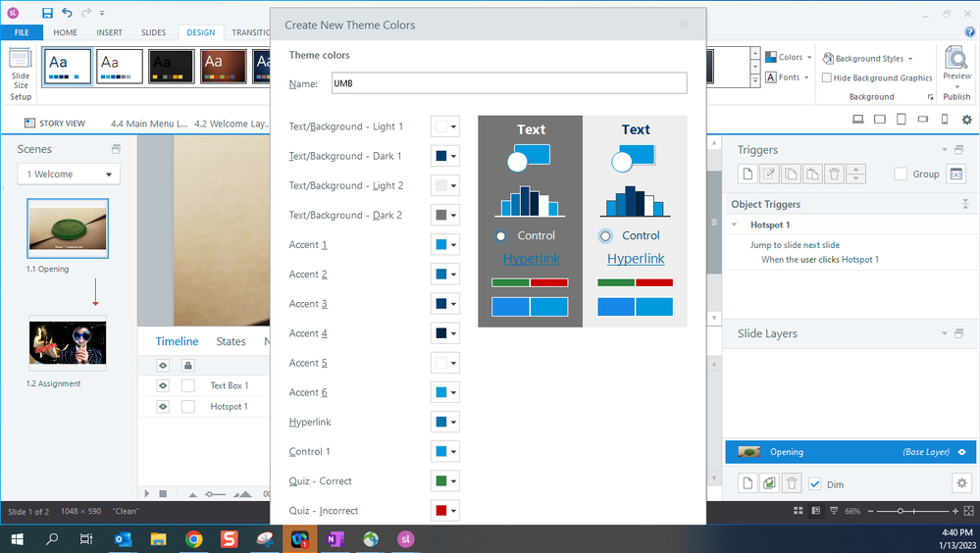Add a new slide layer icon
Image resolution: width=980 pixels, height=553 pixels.
(748, 483)
